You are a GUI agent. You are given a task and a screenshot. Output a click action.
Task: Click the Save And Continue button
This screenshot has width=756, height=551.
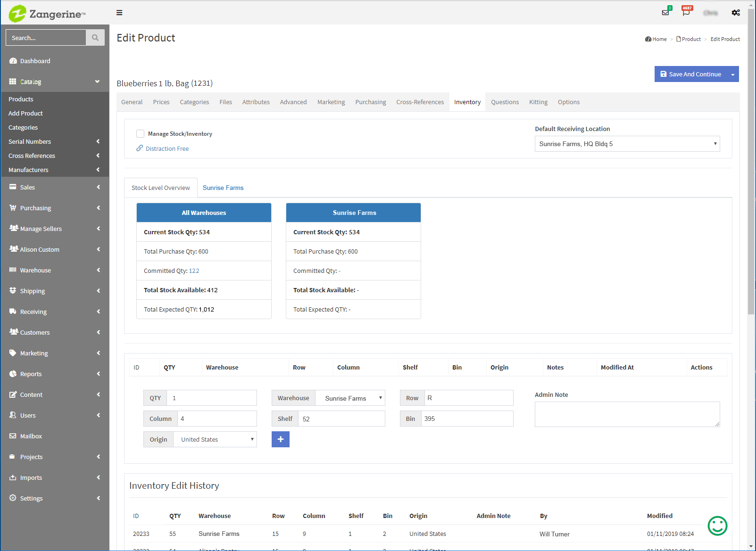[x=690, y=74]
